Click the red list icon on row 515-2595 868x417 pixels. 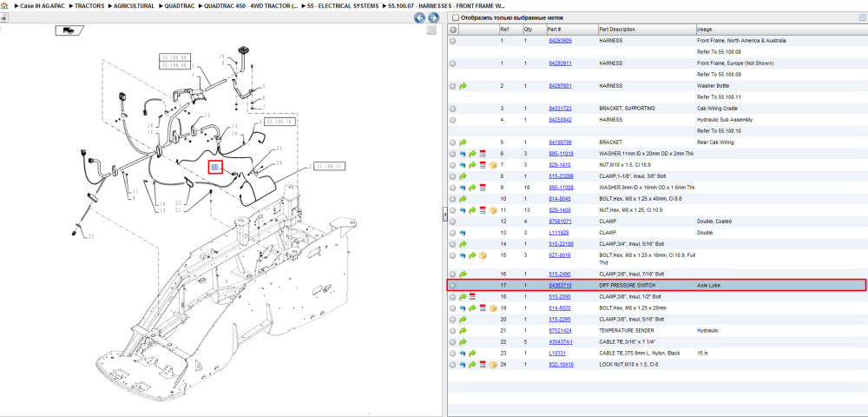click(x=473, y=297)
